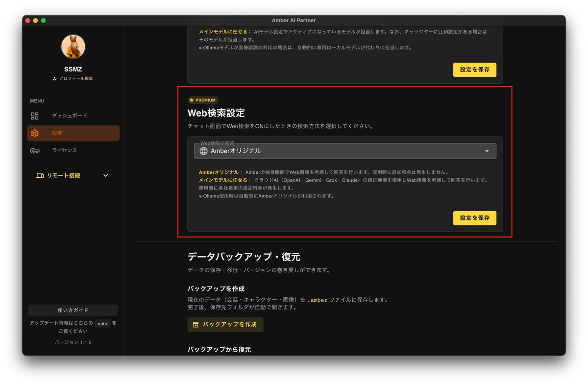Open the Web検索の実装 dropdown
The width and height of the screenshot is (588, 385).
tap(345, 151)
